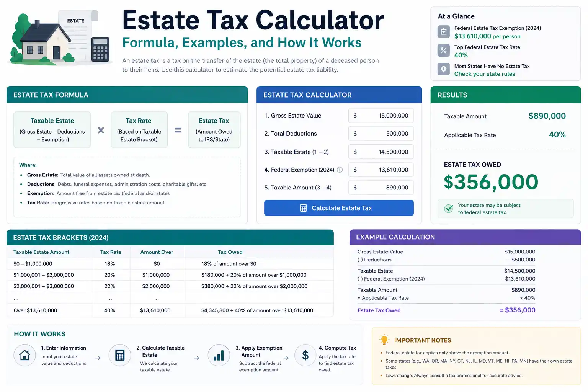Select the $0 – $1,000,000 bracket row
Viewport: 588px width, 392px height.
[x=170, y=264]
